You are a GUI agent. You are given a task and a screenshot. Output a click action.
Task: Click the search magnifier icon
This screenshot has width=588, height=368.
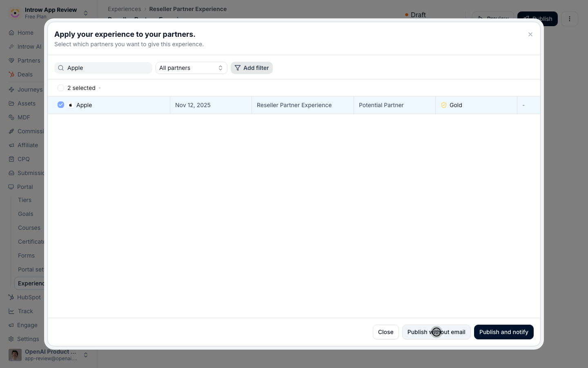61,68
